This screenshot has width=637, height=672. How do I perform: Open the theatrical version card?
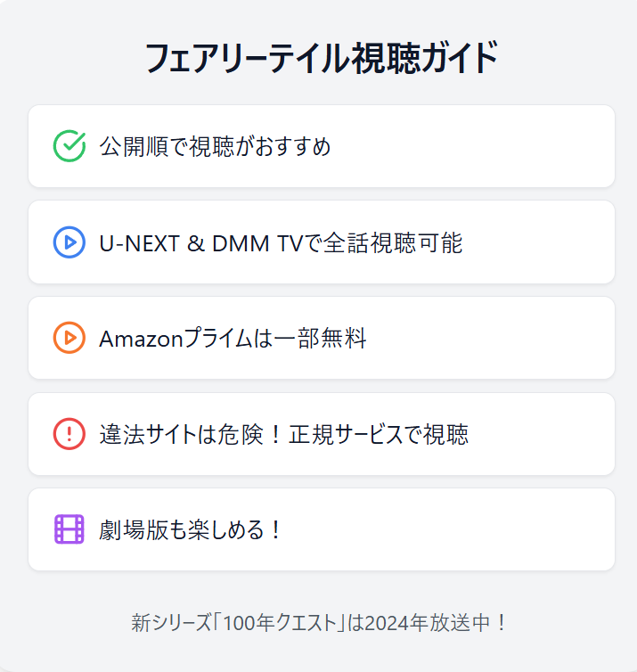(322, 529)
